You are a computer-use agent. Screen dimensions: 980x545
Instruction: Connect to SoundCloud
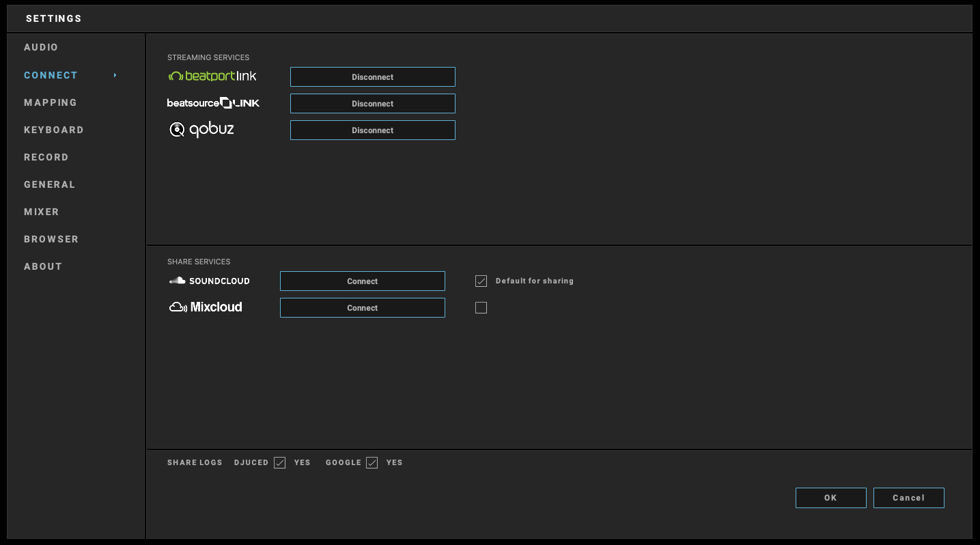pos(363,281)
